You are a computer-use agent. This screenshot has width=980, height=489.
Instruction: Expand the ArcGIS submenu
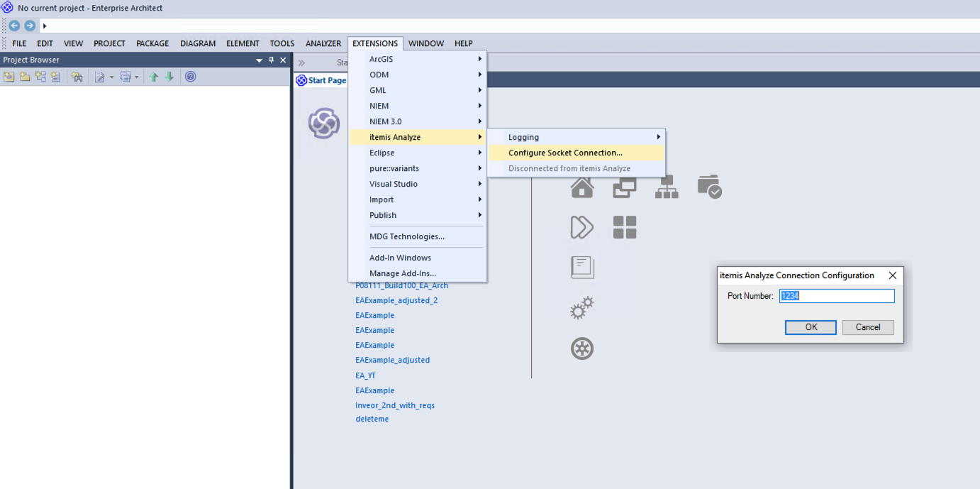pos(417,59)
